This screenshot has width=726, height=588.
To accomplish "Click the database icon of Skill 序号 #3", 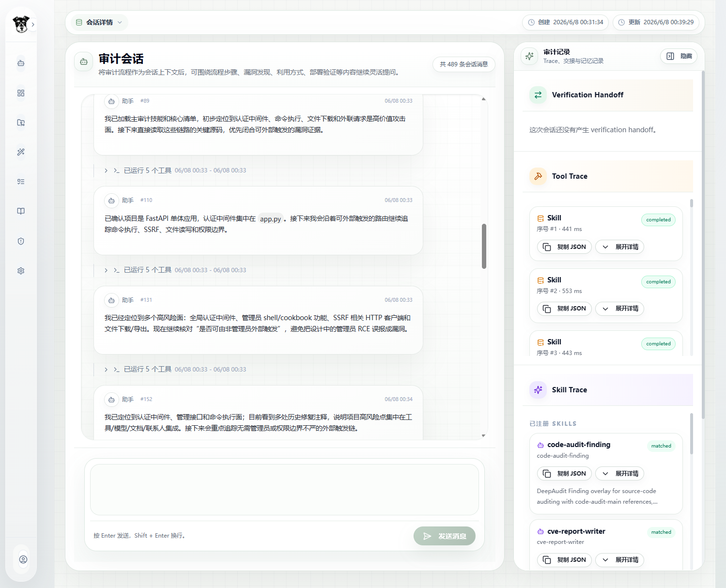I will coord(541,342).
